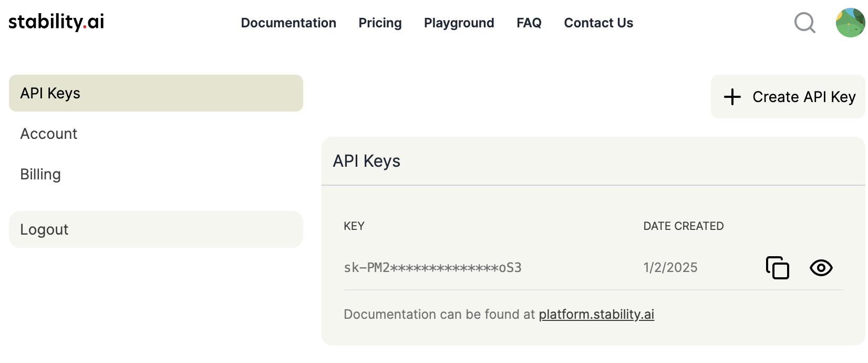Switch to the Account sidebar tab
The image size is (868, 363).
pos(49,134)
